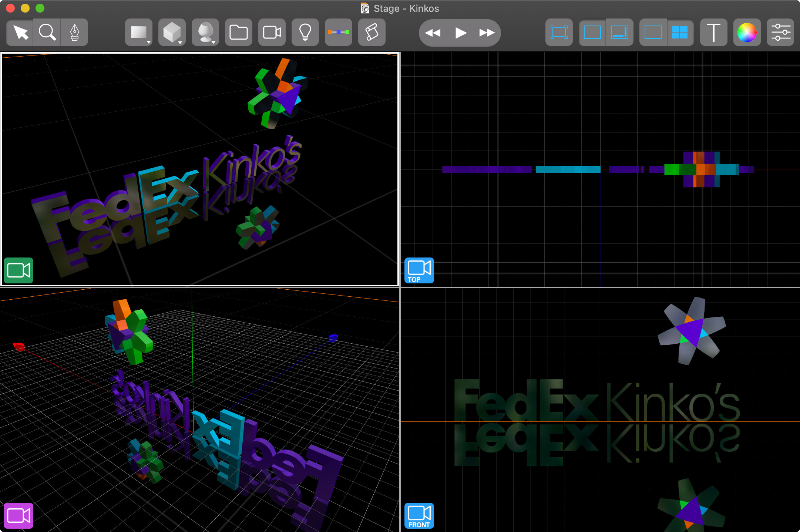Open the script scroll tool
Image resolution: width=800 pixels, height=532 pixels.
point(372,33)
